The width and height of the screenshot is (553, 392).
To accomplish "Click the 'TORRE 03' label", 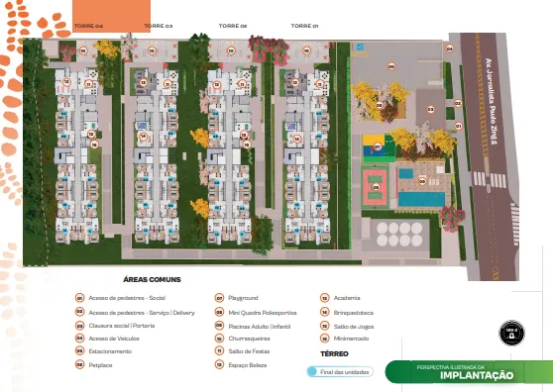I will pyautogui.click(x=159, y=26).
